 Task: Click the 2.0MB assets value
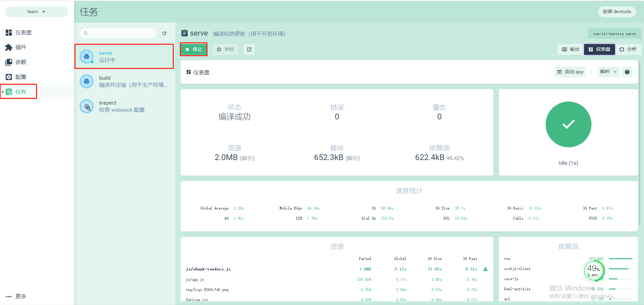pos(226,157)
